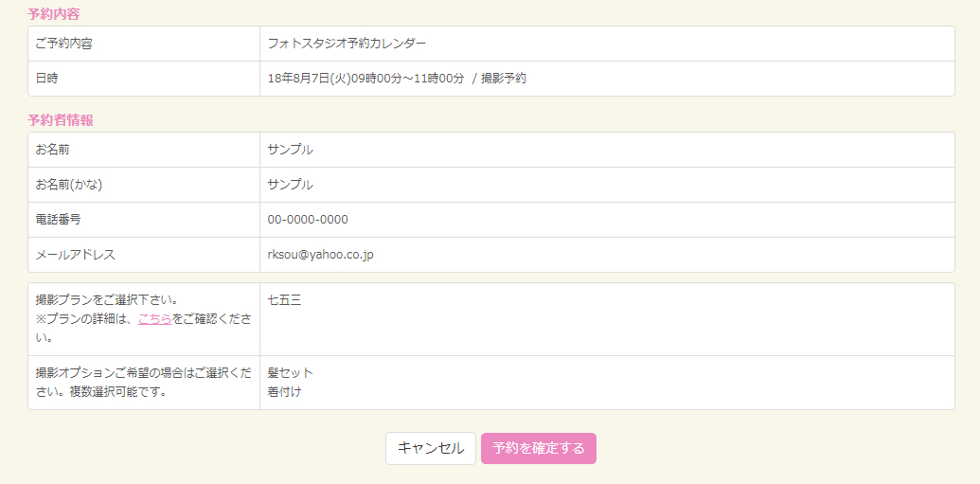This screenshot has height=484, width=980.
Task: Click the キャンセル button
Action: pyautogui.click(x=431, y=448)
